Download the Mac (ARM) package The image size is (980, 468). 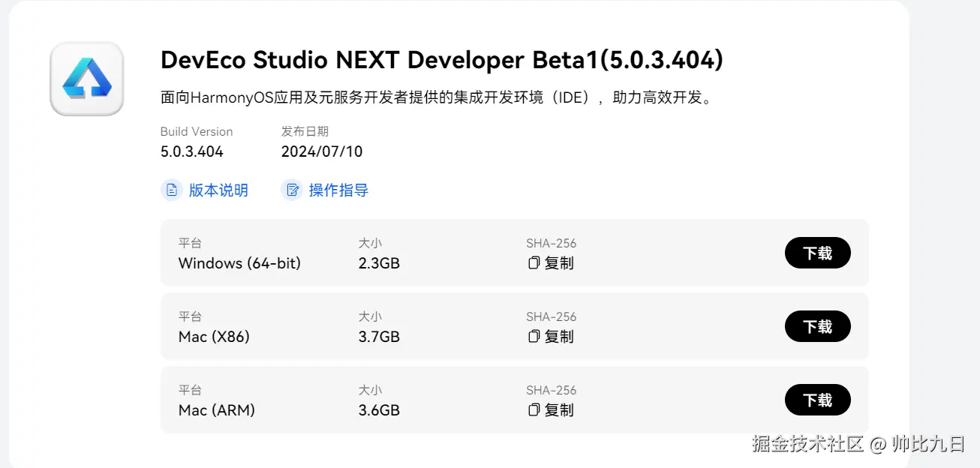click(x=817, y=400)
